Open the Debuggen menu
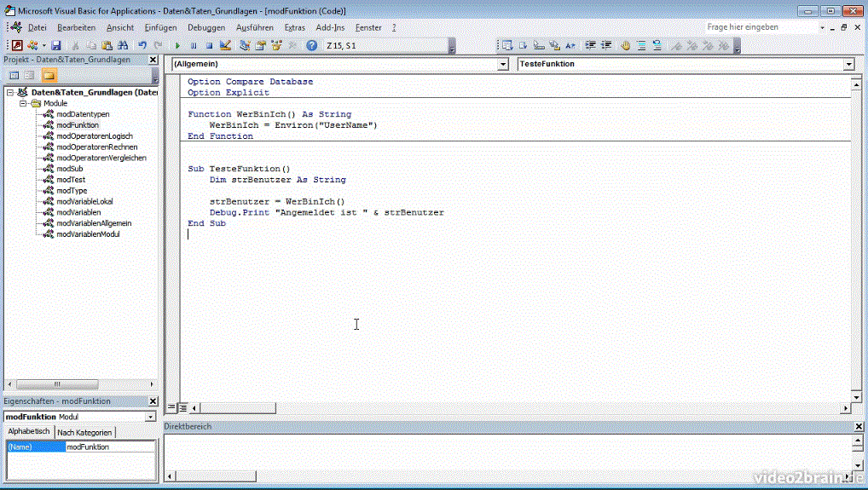This screenshot has width=868, height=490. [x=206, y=27]
